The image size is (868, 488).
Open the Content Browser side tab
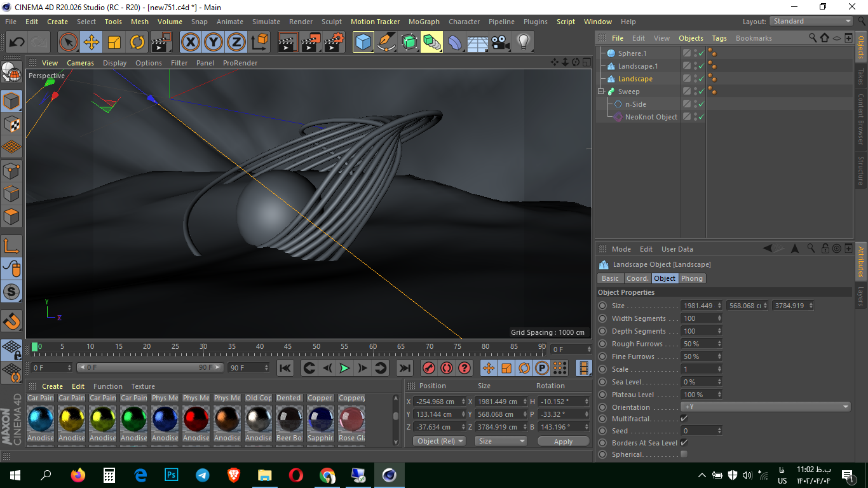pyautogui.click(x=861, y=119)
